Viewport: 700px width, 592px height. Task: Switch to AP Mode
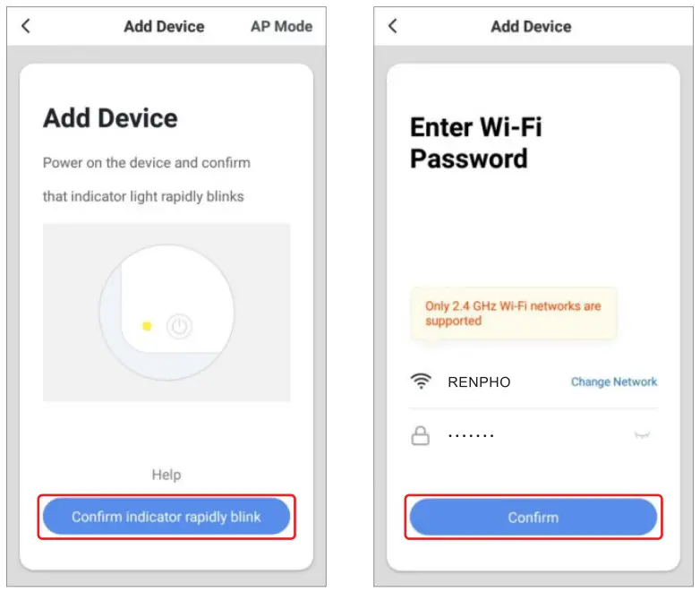(281, 26)
